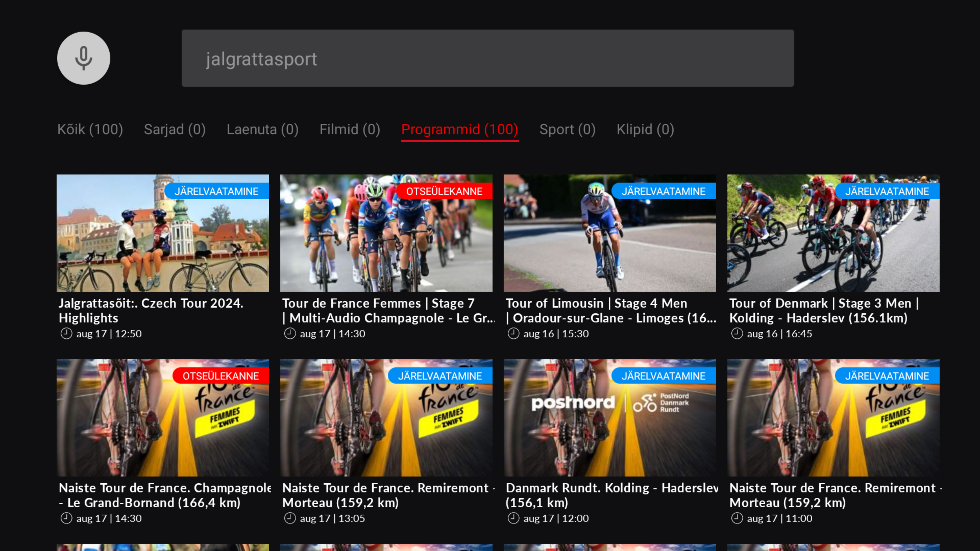Screen dimensions: 980x551
Task: Select the Programmid (100) tab
Action: [x=460, y=130]
